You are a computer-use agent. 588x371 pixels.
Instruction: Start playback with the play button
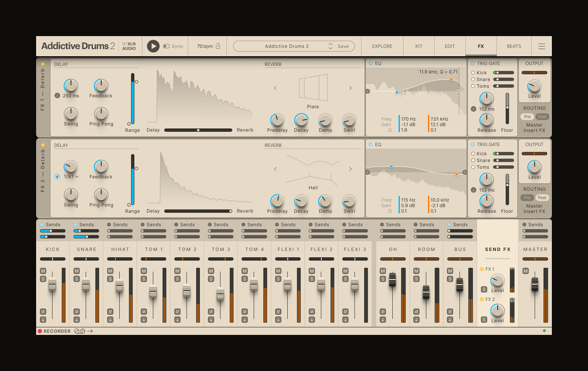(153, 46)
